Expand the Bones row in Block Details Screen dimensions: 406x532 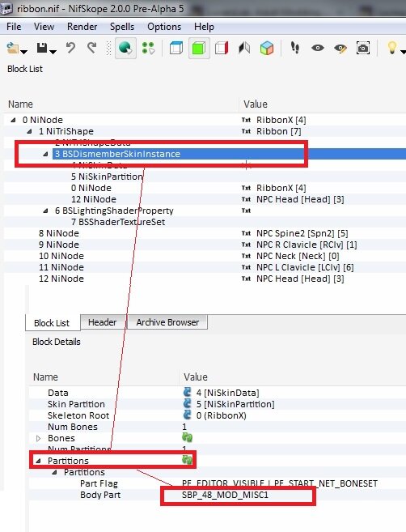tap(38, 438)
